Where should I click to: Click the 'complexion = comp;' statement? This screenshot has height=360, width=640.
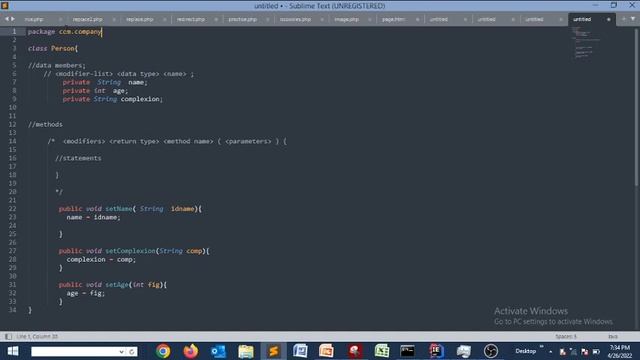pos(101,259)
